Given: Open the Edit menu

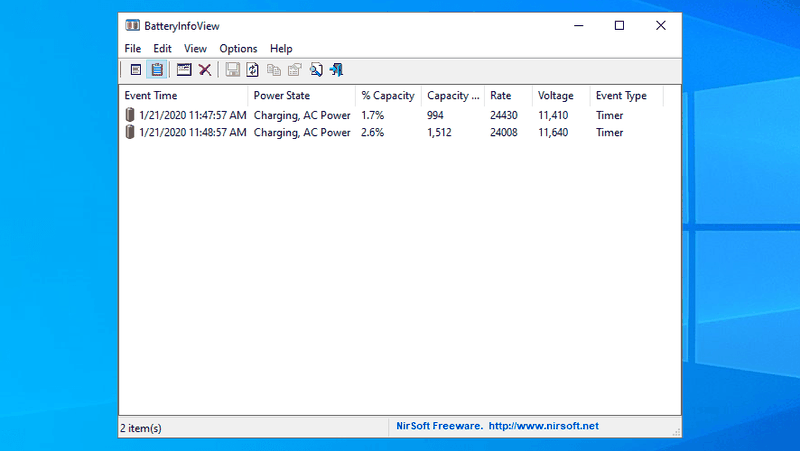Looking at the screenshot, I should click(162, 48).
